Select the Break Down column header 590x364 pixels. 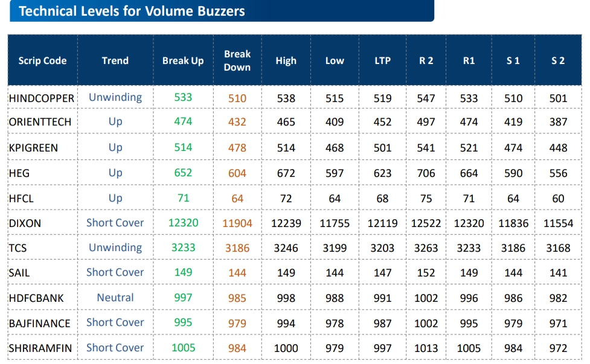[237, 60]
